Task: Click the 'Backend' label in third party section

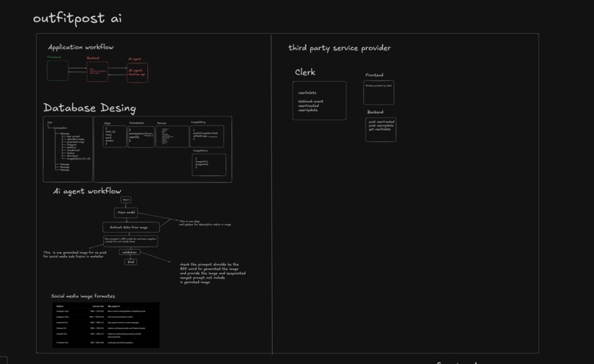Action: (x=375, y=112)
